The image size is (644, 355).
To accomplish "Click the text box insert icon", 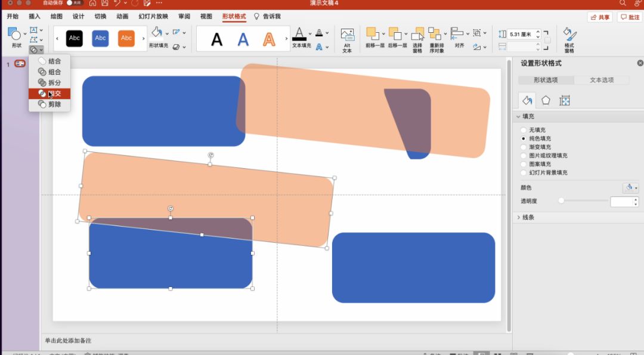I will click(x=33, y=30).
